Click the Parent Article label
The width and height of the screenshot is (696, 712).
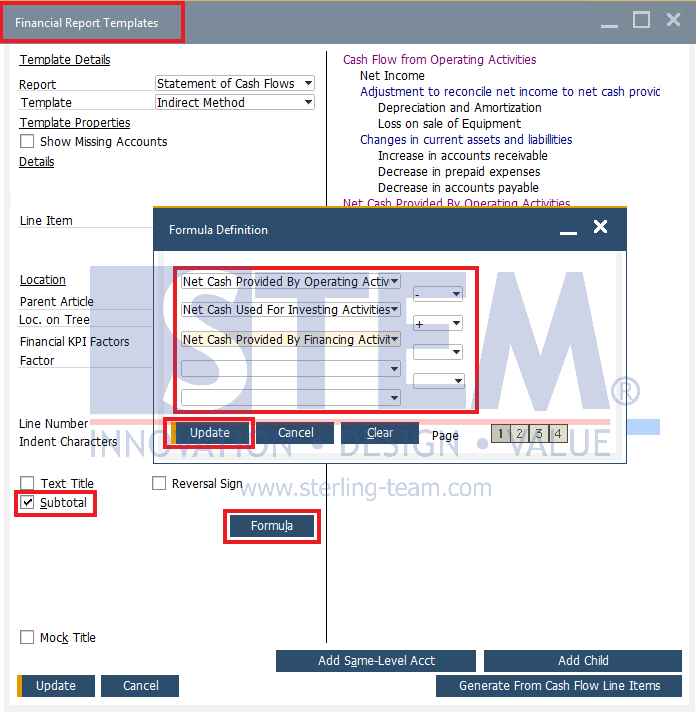57,302
